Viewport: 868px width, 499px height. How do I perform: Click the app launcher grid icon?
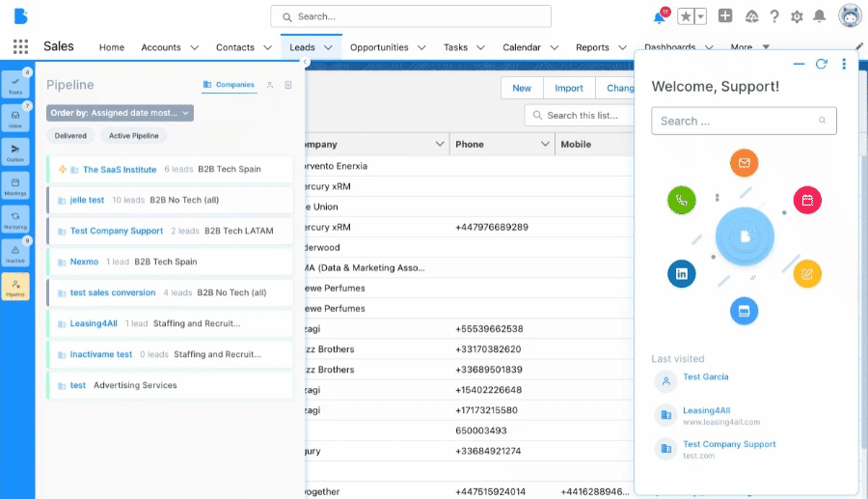(x=20, y=46)
